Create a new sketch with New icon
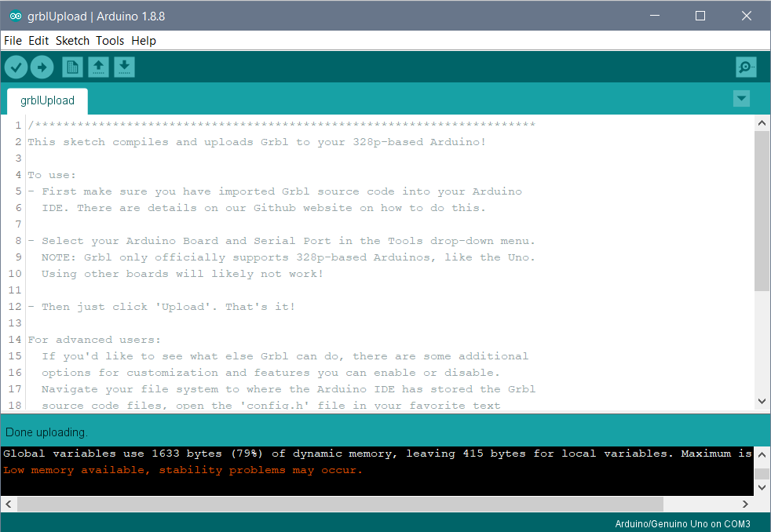This screenshot has height=532, width=771. [72, 67]
